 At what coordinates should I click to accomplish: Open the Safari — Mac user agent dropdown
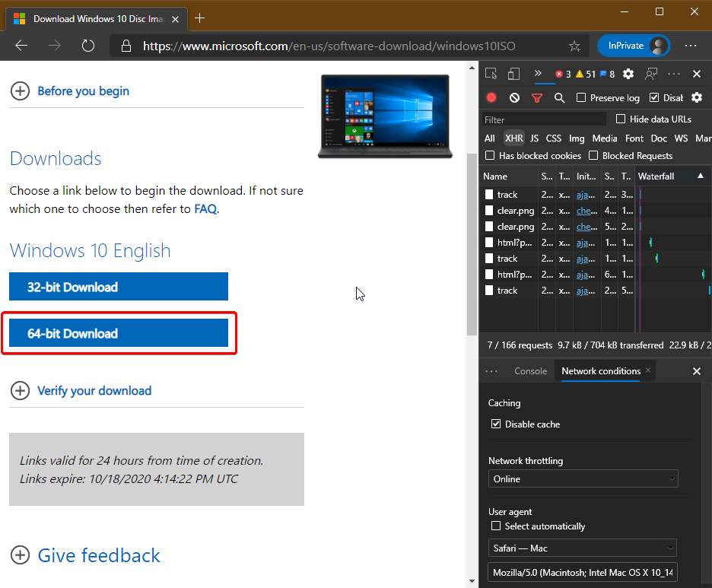tap(582, 548)
